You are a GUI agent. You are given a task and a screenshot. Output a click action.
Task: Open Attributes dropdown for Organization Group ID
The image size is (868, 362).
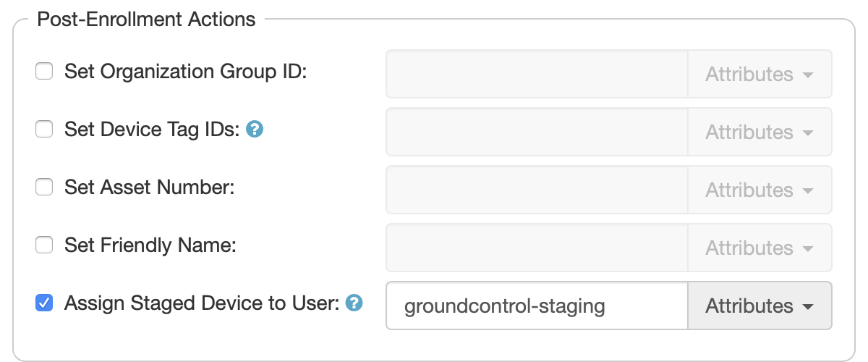pyautogui.click(x=759, y=74)
